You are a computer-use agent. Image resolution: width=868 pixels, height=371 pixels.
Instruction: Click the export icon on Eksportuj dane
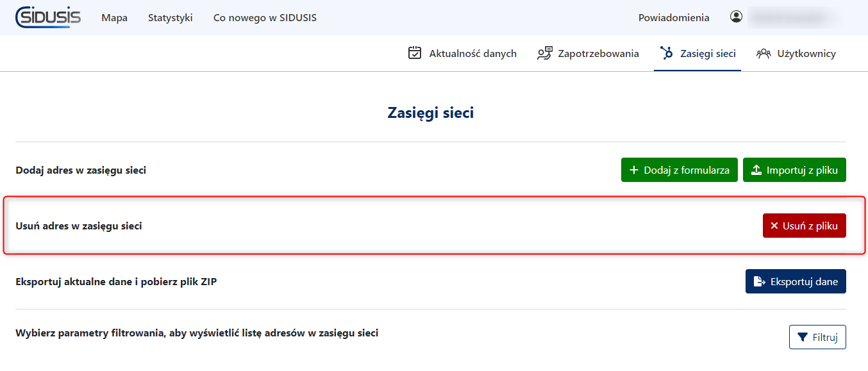pyautogui.click(x=759, y=282)
